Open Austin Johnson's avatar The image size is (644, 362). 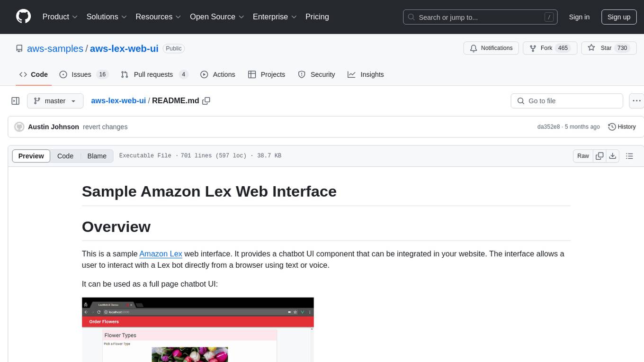[19, 127]
